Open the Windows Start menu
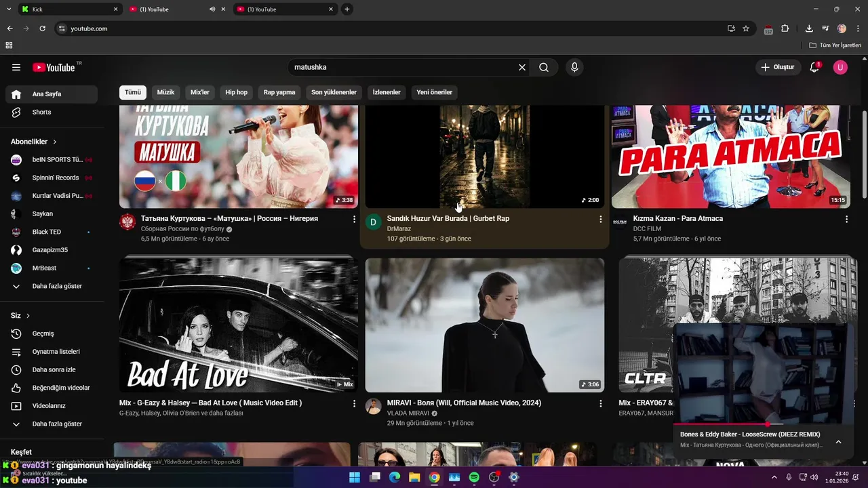 click(355, 477)
